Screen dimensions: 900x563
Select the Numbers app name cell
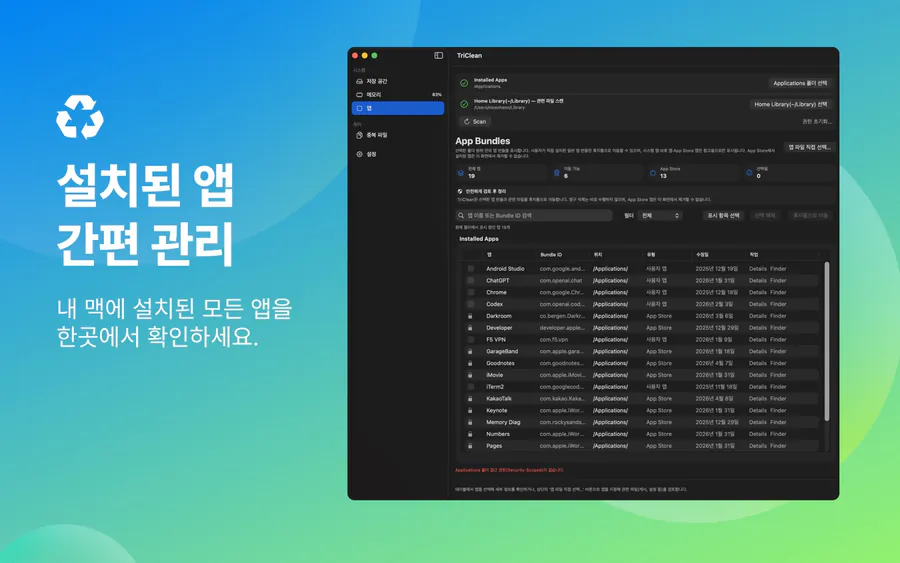[x=498, y=434]
